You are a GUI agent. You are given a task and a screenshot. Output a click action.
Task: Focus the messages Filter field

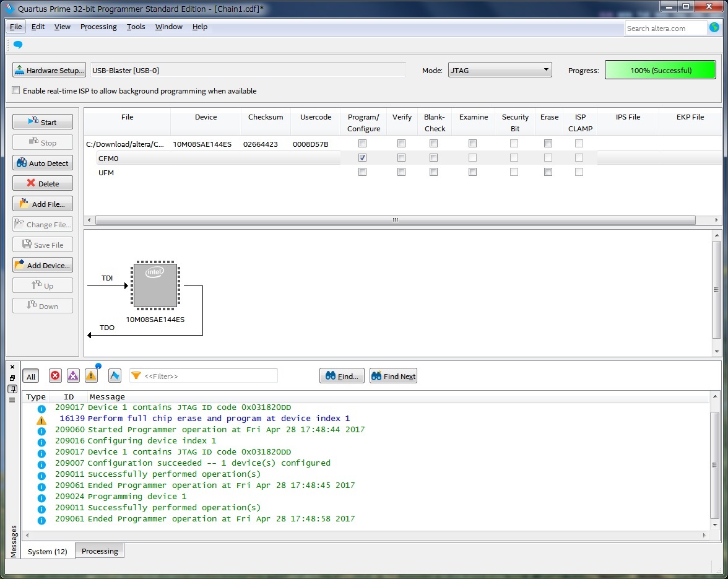pos(203,376)
